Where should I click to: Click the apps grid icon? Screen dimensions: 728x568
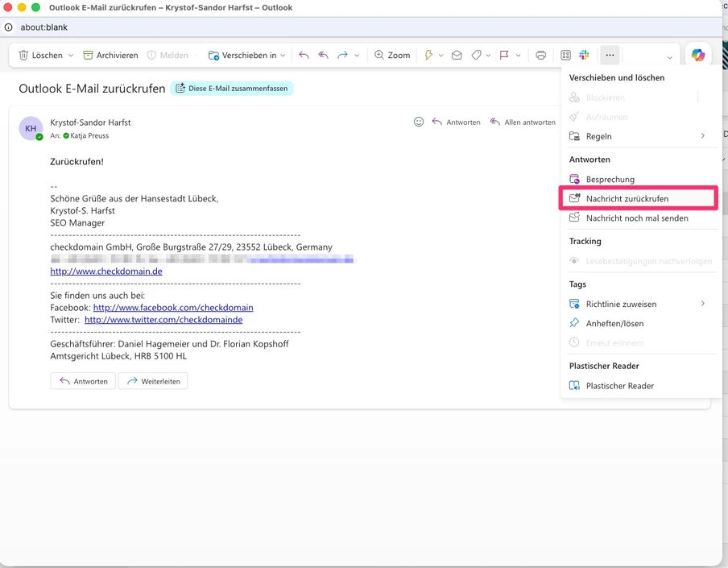(565, 56)
